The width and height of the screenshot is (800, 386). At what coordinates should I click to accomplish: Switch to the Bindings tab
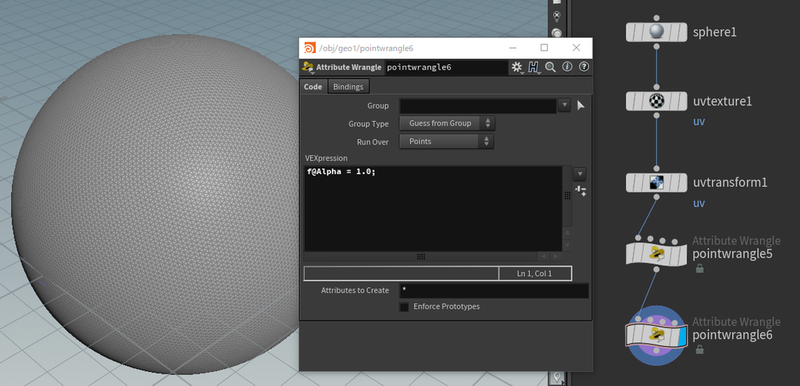point(348,87)
